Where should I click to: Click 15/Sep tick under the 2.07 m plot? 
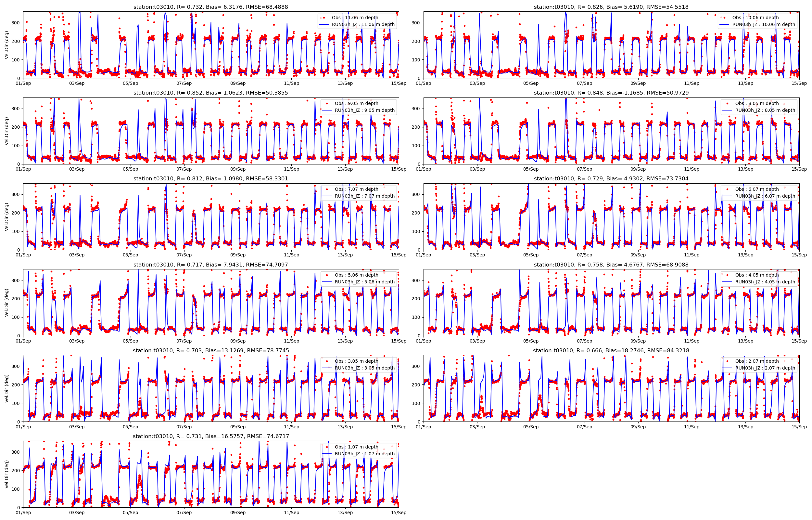(799, 427)
